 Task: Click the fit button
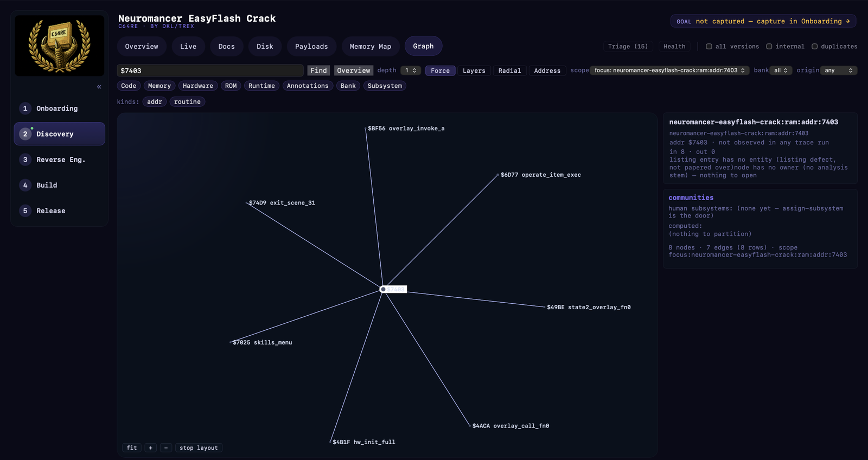pos(132,448)
